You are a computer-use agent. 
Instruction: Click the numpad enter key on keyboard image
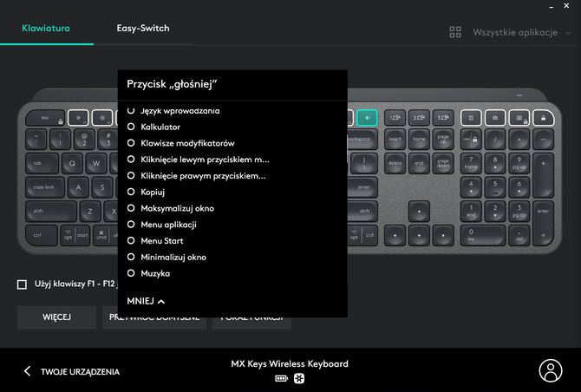point(543,224)
